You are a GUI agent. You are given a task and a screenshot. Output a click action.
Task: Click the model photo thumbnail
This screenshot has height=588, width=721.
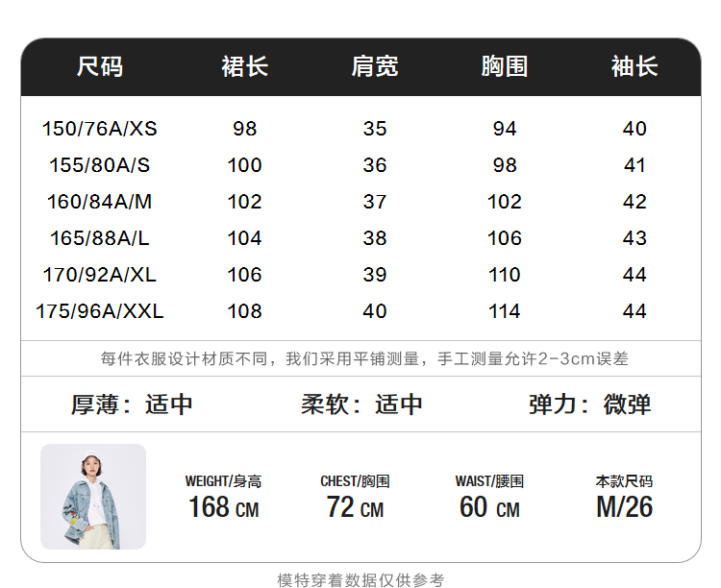click(x=93, y=497)
